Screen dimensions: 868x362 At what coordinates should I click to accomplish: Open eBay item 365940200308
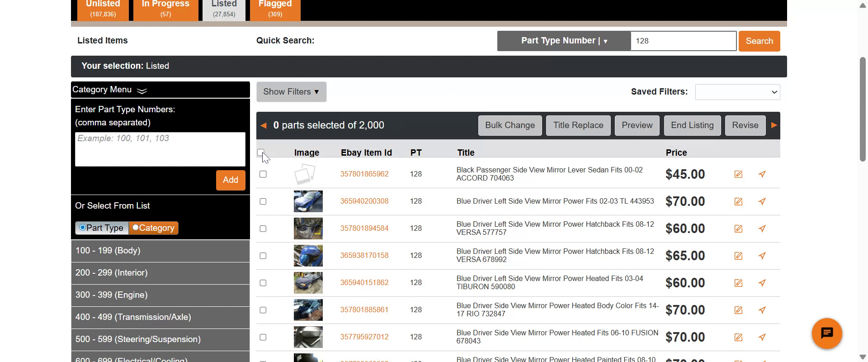pos(364,201)
